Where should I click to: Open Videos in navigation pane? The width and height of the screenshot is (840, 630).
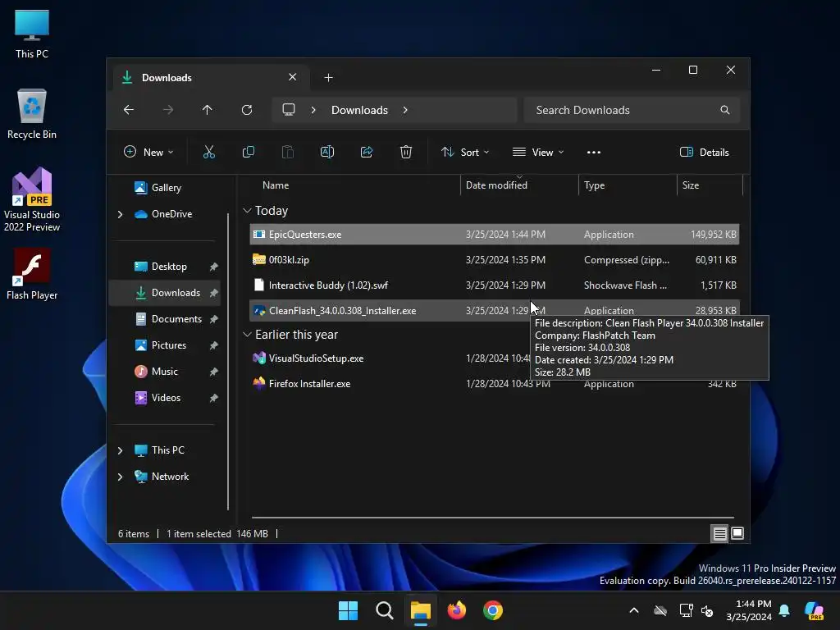(x=166, y=398)
